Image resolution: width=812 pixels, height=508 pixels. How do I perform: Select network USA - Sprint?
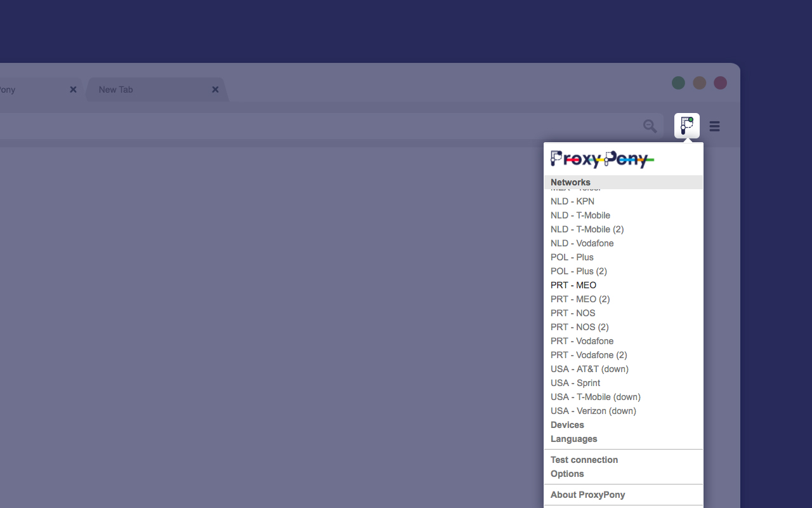click(624, 383)
